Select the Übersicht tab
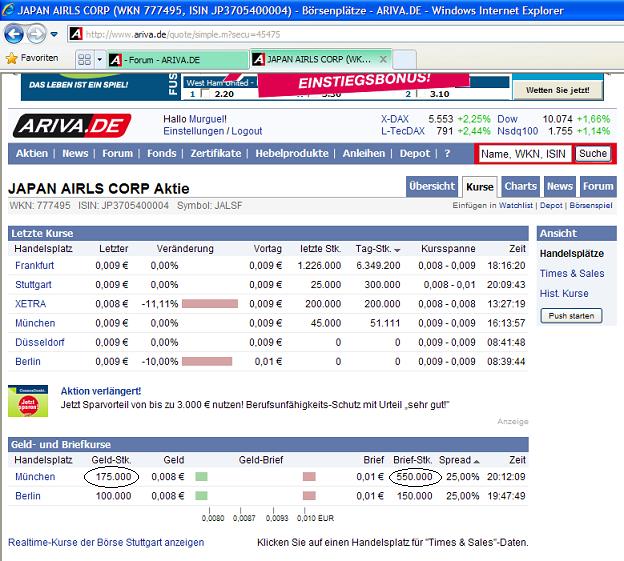624x561 pixels. [432, 186]
